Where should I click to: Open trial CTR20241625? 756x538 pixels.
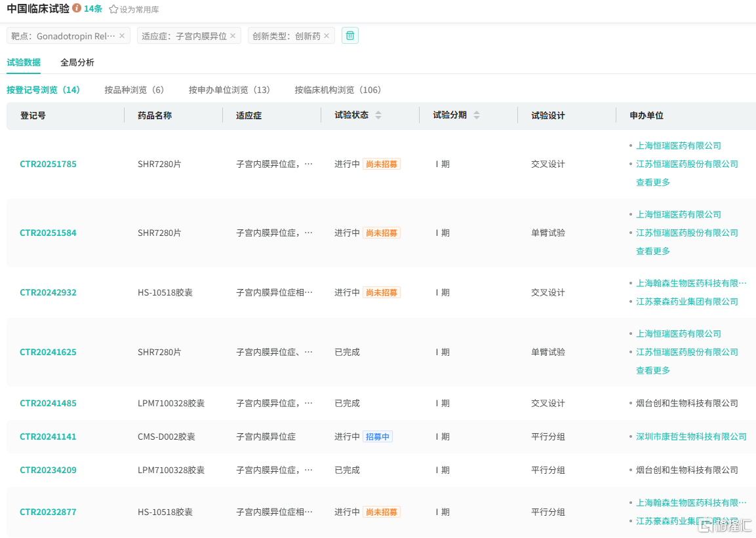click(x=49, y=353)
